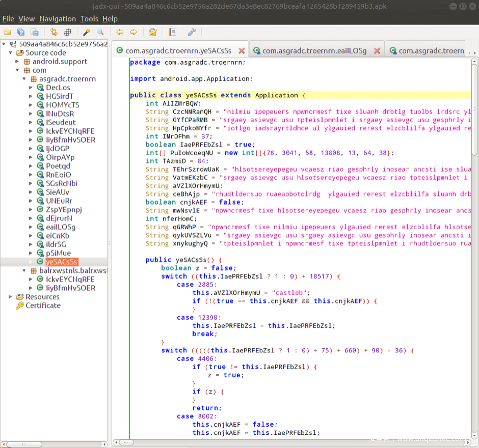Open the log viewer icon
This screenshot has height=448, width=479.
tap(172, 32)
